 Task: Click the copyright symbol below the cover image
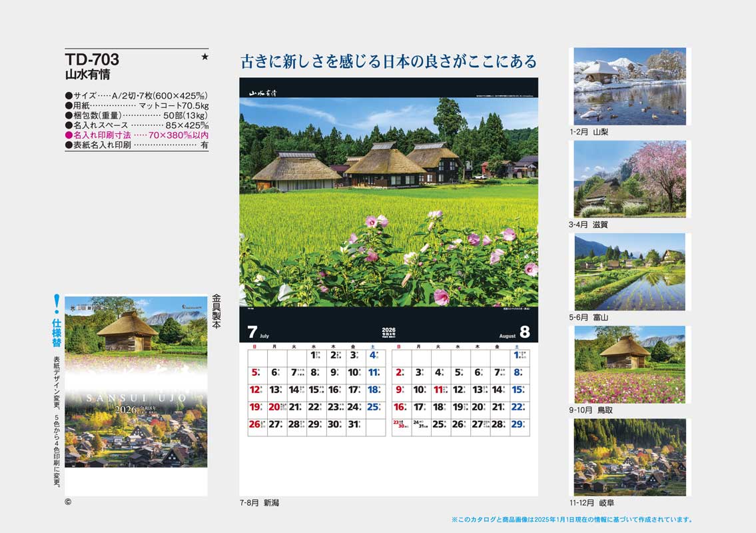[68, 502]
